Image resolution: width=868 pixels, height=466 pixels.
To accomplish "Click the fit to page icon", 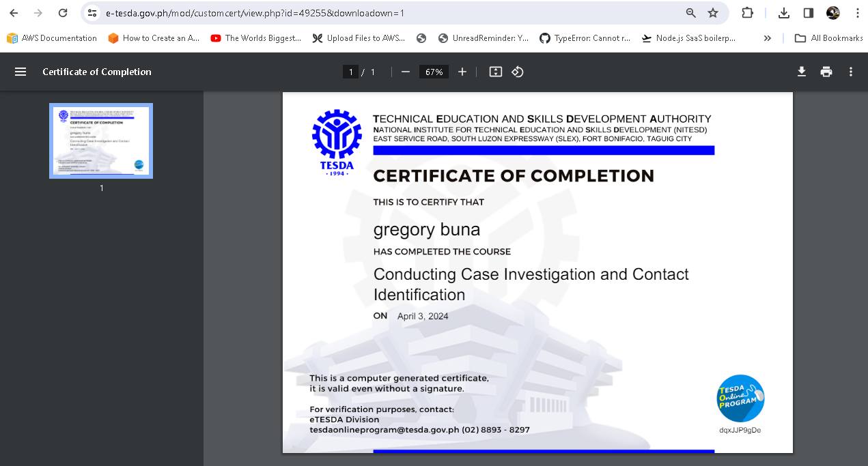I will pos(496,72).
